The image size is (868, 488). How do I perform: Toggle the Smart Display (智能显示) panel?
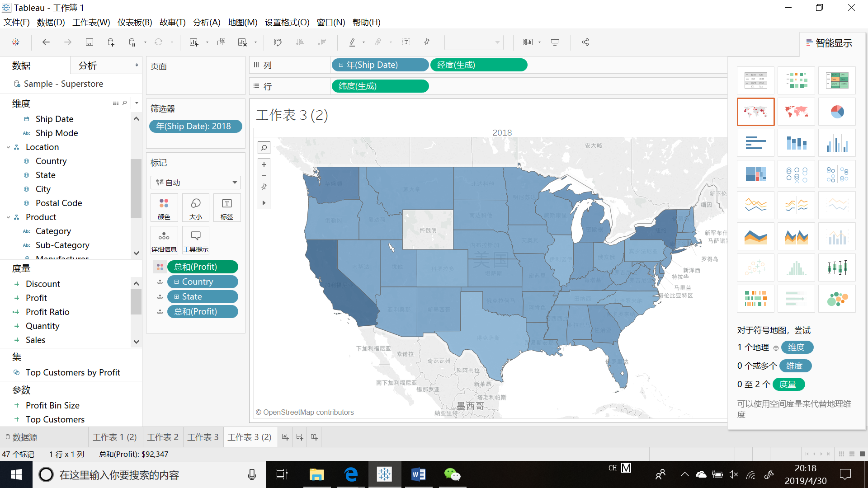click(x=829, y=43)
